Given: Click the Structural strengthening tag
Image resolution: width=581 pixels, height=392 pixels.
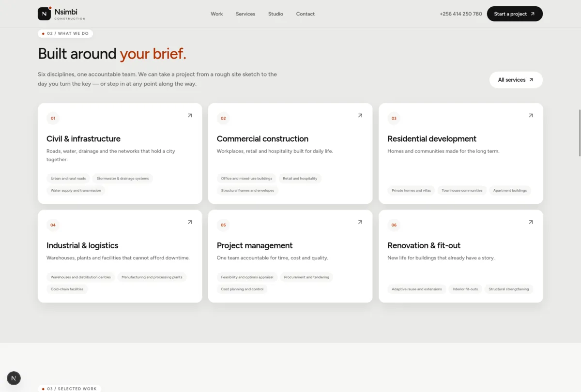Looking at the screenshot, I should point(509,289).
